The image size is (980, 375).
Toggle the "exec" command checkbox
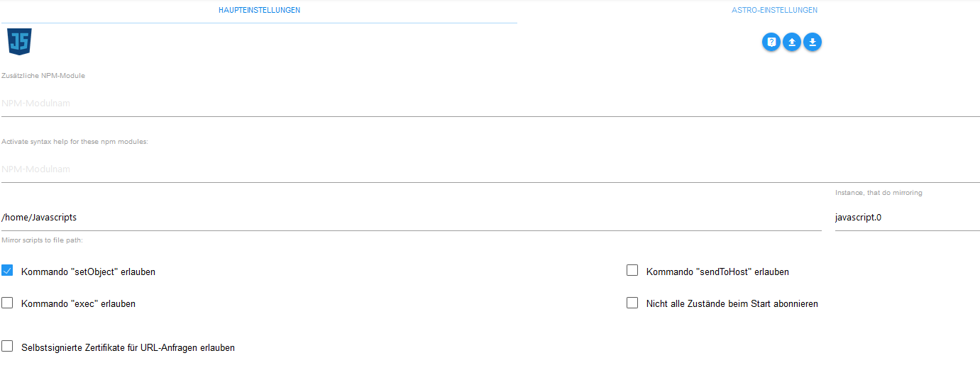click(7, 303)
